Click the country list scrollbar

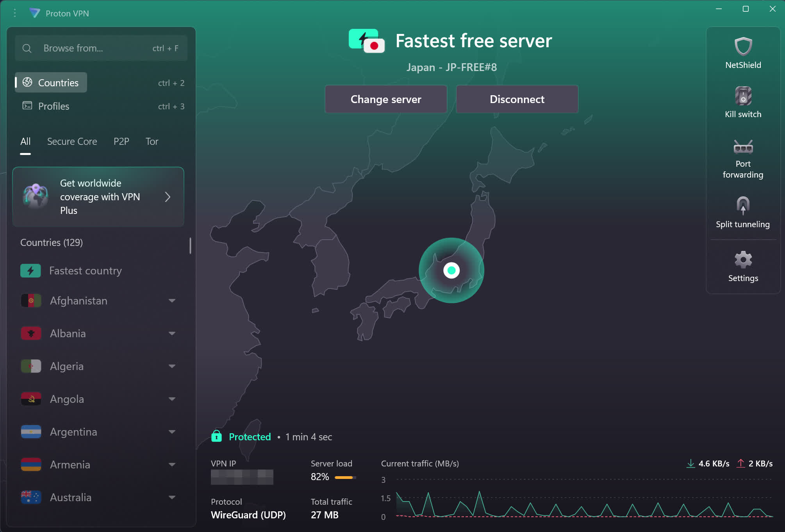190,246
